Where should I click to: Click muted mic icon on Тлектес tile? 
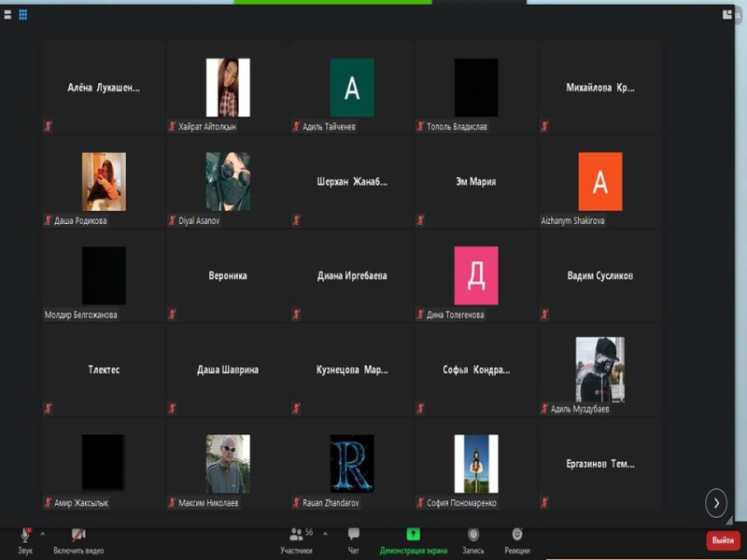[x=49, y=409]
